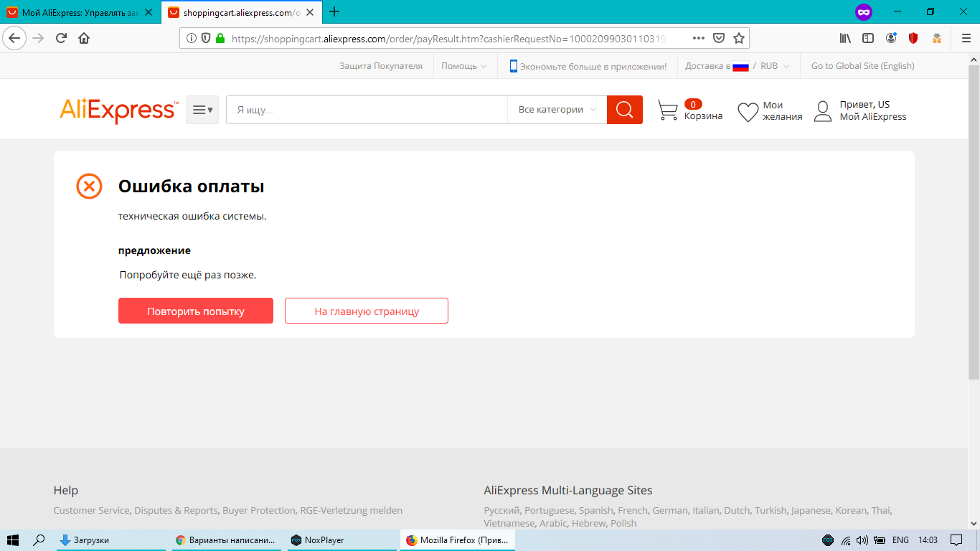Open tracking protection shield in address bar
The image size is (980, 551).
206,39
